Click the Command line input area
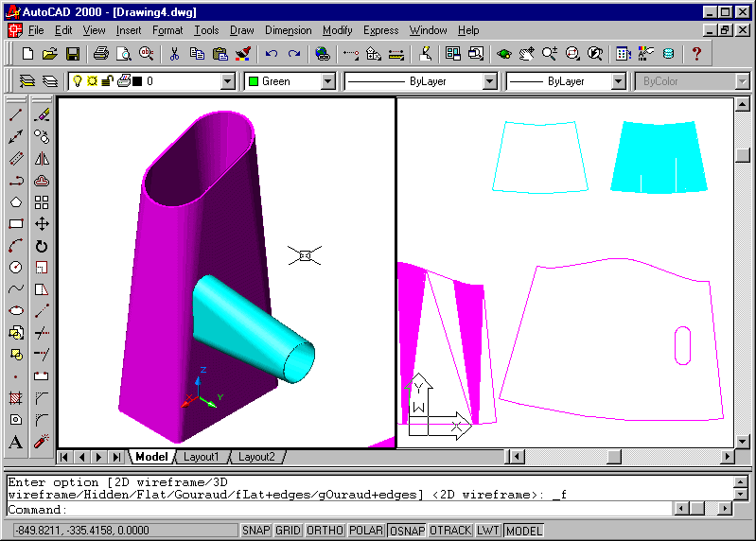Viewport: 756px width, 541px height. [340, 509]
